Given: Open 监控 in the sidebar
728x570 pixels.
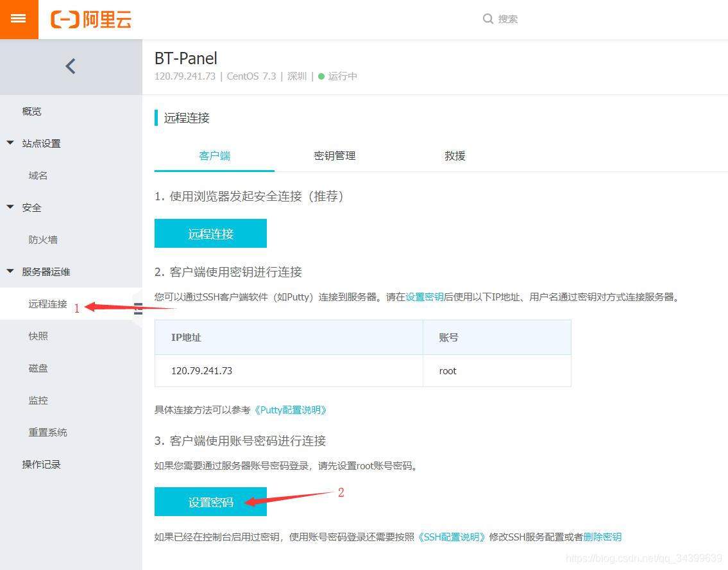Looking at the screenshot, I should [38, 400].
